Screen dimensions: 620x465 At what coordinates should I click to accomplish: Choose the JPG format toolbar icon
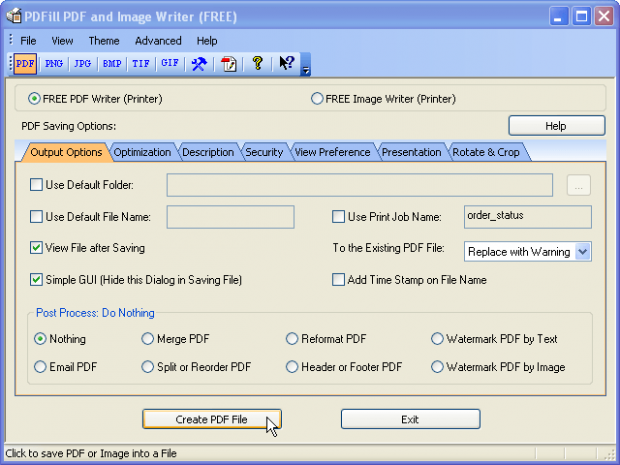tap(82, 63)
